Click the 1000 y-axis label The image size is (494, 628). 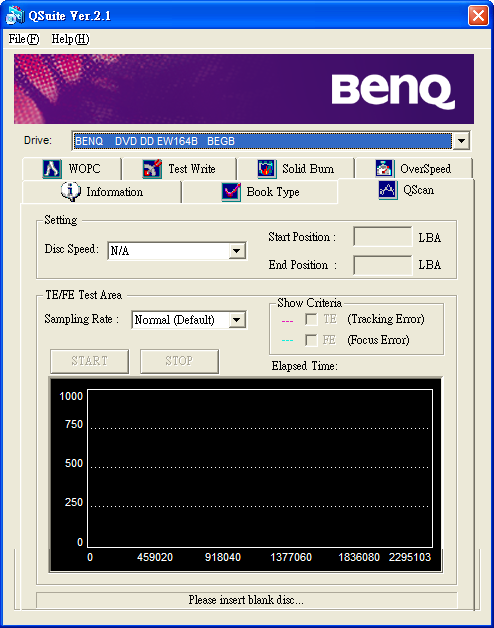click(x=71, y=396)
